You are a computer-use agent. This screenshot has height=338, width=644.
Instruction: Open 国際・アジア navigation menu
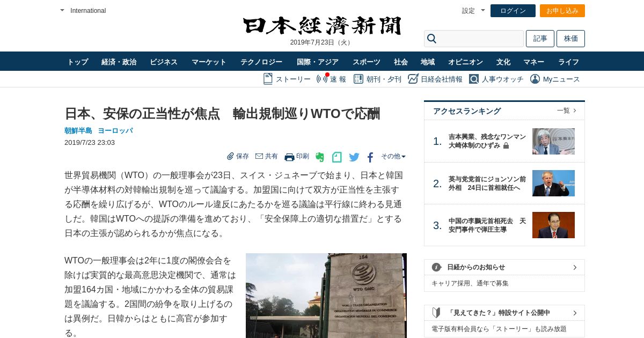click(318, 62)
